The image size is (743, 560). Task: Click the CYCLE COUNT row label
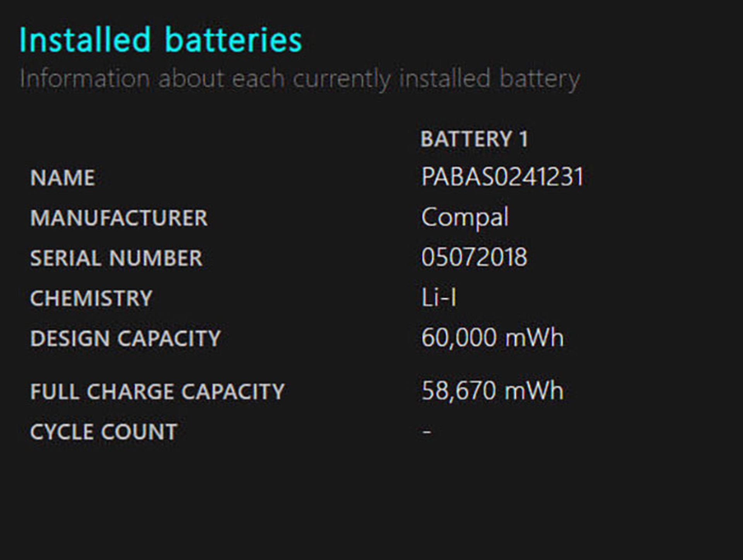coord(104,432)
